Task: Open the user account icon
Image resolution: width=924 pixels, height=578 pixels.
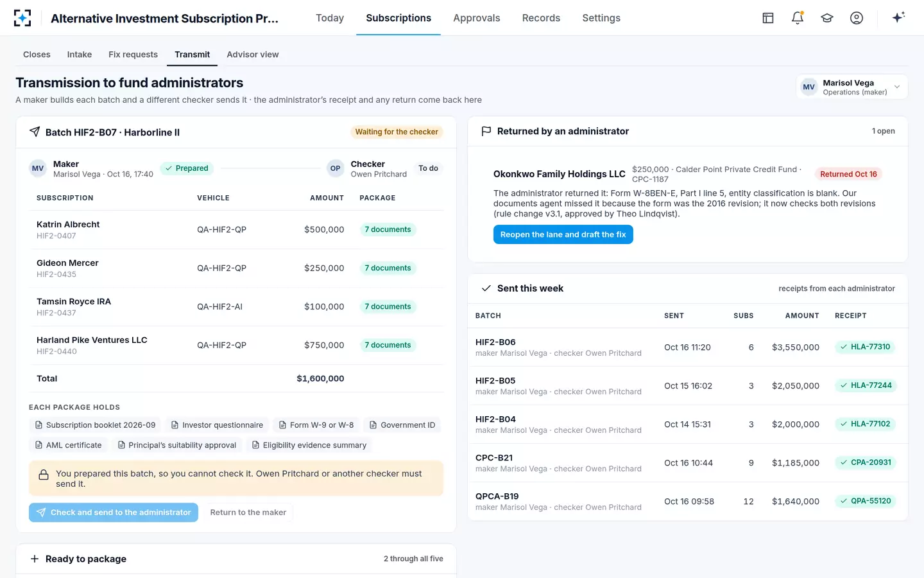Action: [857, 18]
